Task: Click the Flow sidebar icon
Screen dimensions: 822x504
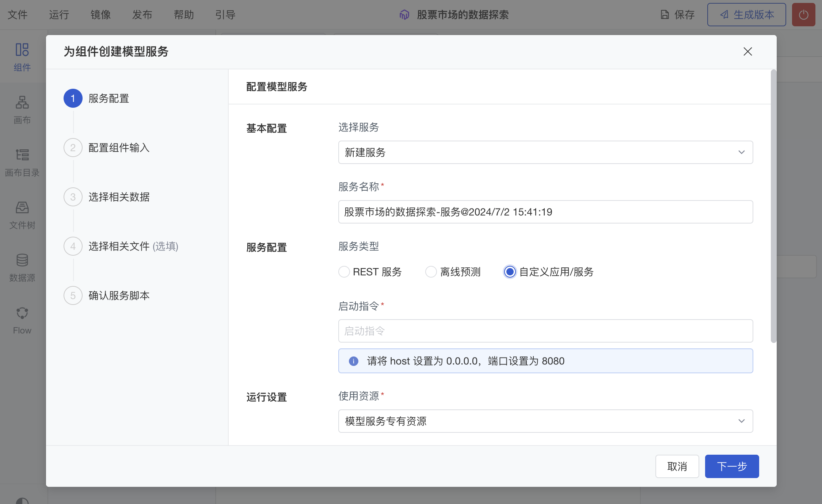Action: [22, 313]
